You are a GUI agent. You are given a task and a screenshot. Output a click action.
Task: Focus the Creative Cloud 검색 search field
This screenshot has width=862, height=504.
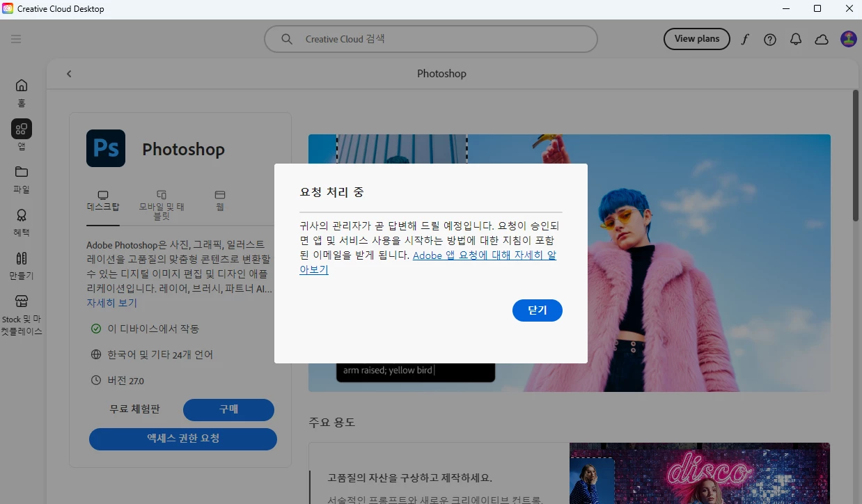coord(431,39)
